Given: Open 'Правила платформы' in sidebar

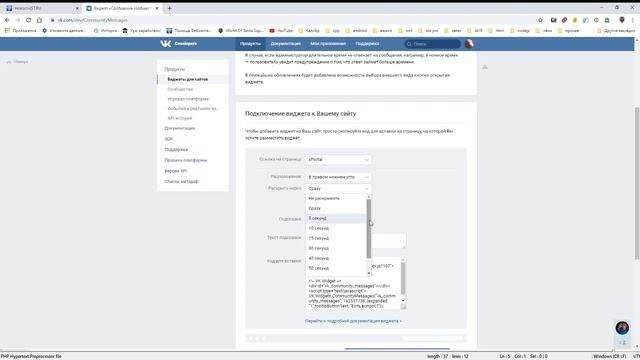Looking at the screenshot, I should click(186, 160).
